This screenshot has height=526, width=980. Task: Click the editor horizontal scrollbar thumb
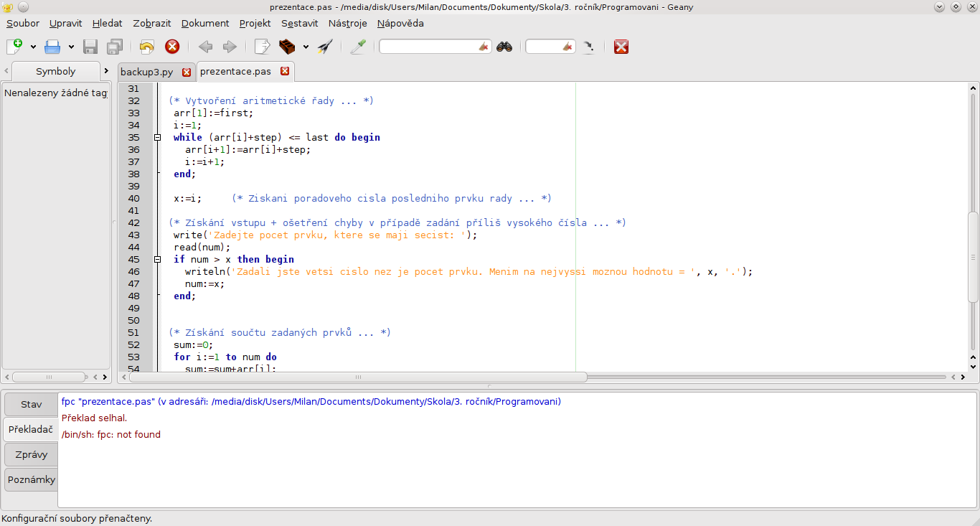click(358, 377)
